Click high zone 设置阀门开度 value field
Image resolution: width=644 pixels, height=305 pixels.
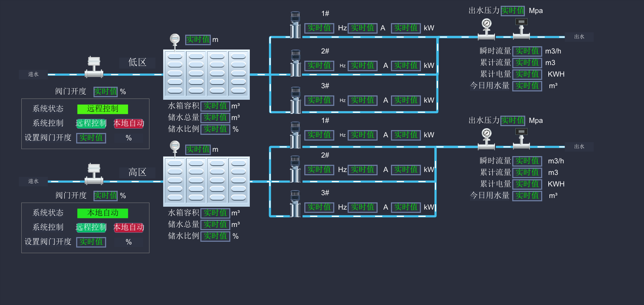pos(91,242)
